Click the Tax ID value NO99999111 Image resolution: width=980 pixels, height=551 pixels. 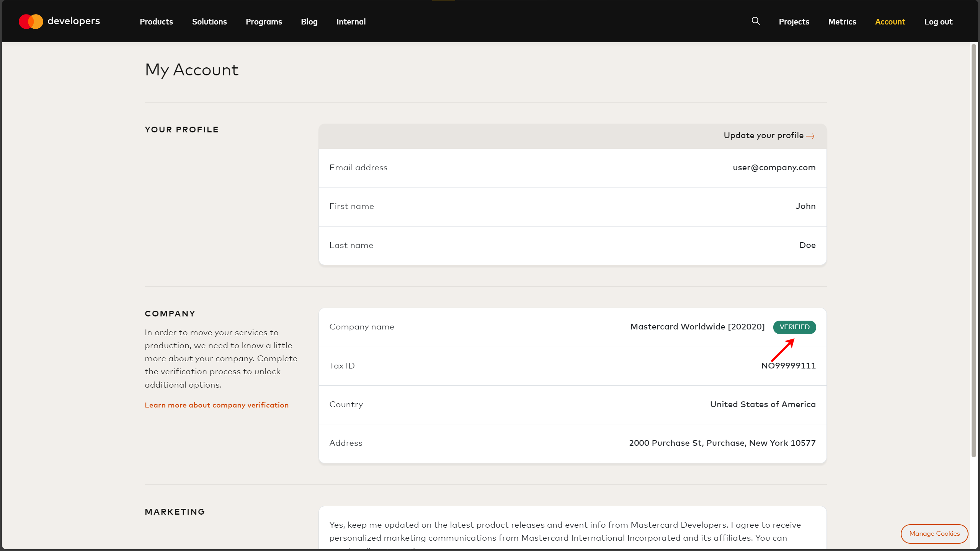click(x=788, y=366)
